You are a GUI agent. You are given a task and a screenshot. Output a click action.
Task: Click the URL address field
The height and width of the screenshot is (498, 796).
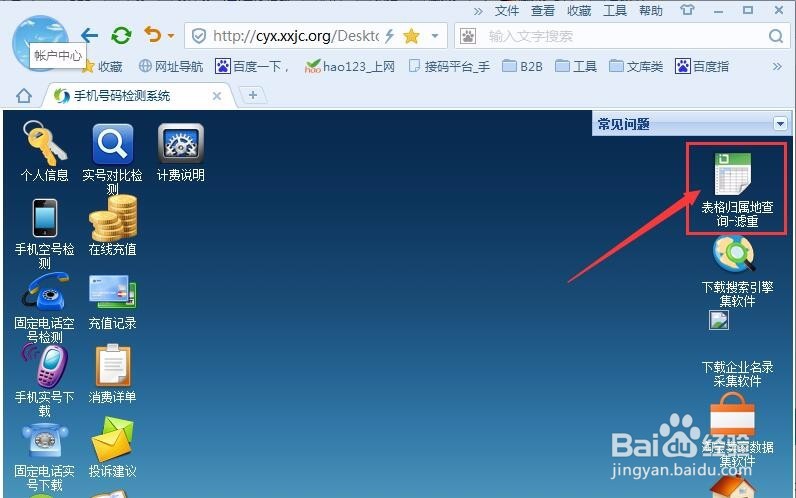tap(295, 36)
